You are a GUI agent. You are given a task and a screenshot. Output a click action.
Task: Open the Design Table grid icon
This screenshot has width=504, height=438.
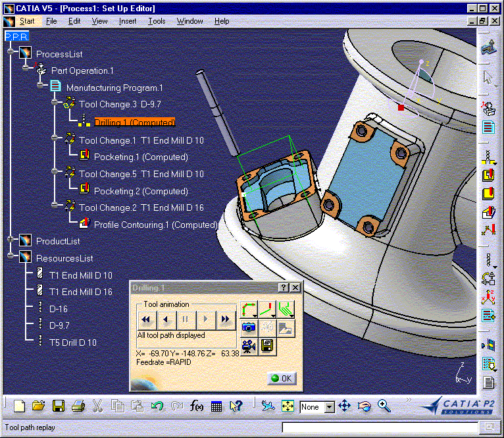coord(216,406)
